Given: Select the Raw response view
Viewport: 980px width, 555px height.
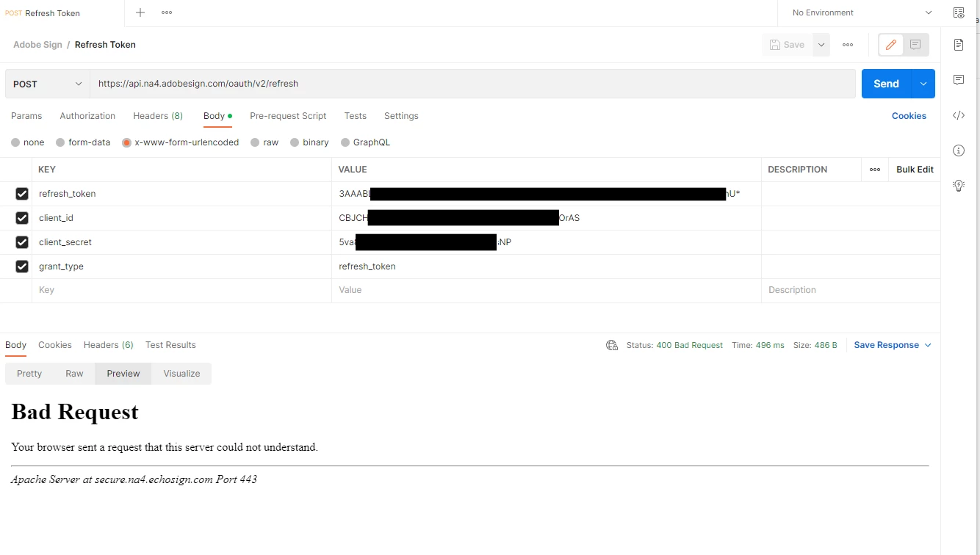Looking at the screenshot, I should click(x=74, y=374).
